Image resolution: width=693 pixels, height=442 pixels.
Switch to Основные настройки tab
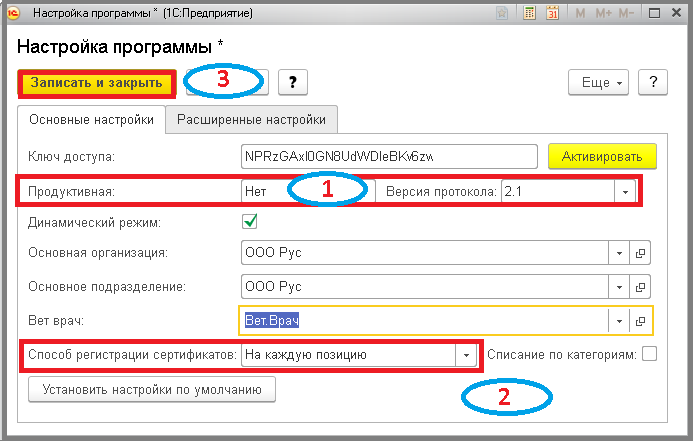pos(91,119)
